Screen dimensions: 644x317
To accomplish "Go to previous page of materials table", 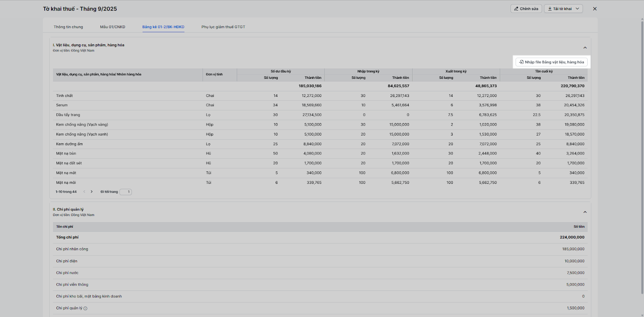I will tap(84, 192).
